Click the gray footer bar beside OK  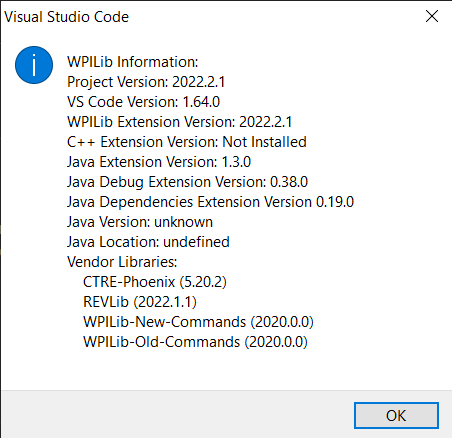[177, 414]
